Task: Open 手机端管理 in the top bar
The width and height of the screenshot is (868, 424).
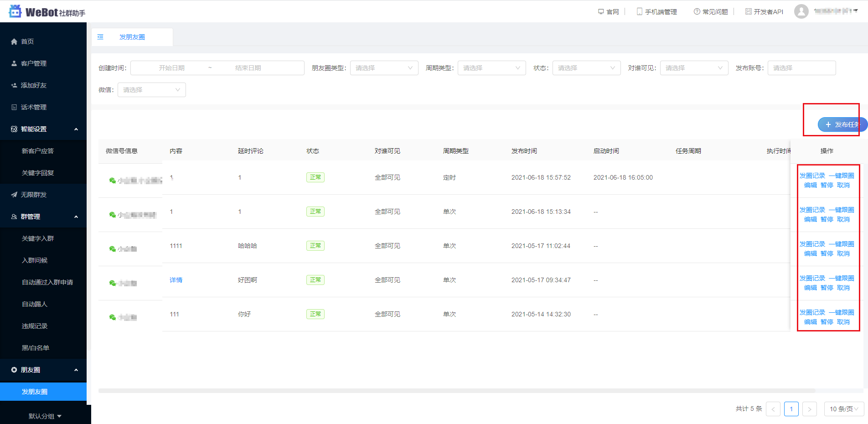Action: [x=657, y=11]
